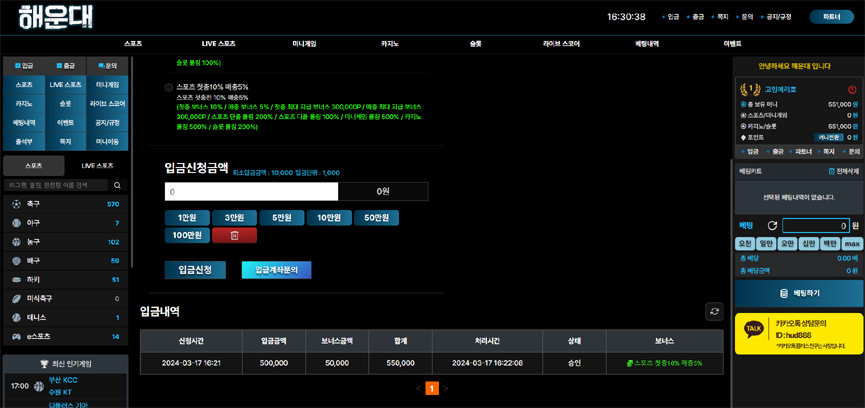Click the red trash reset amount button
This screenshot has width=865, height=408.
pos(234,235)
